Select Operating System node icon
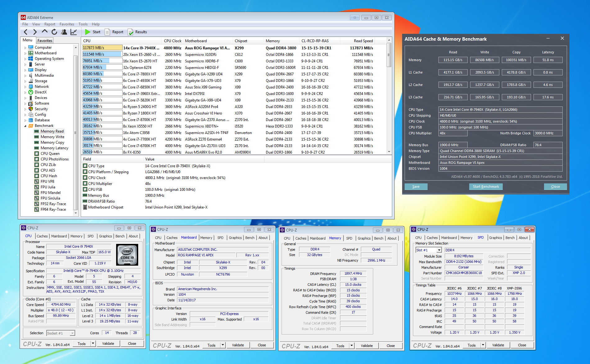The height and width of the screenshot is (364, 590). click(31, 59)
